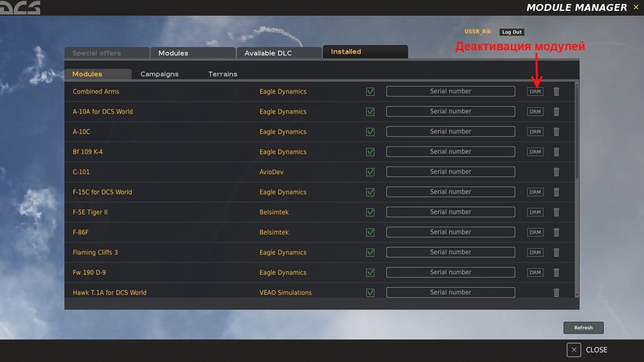This screenshot has width=644, height=362.
Task: Click Serial number field for Fw 190 D-9
Action: (451, 272)
